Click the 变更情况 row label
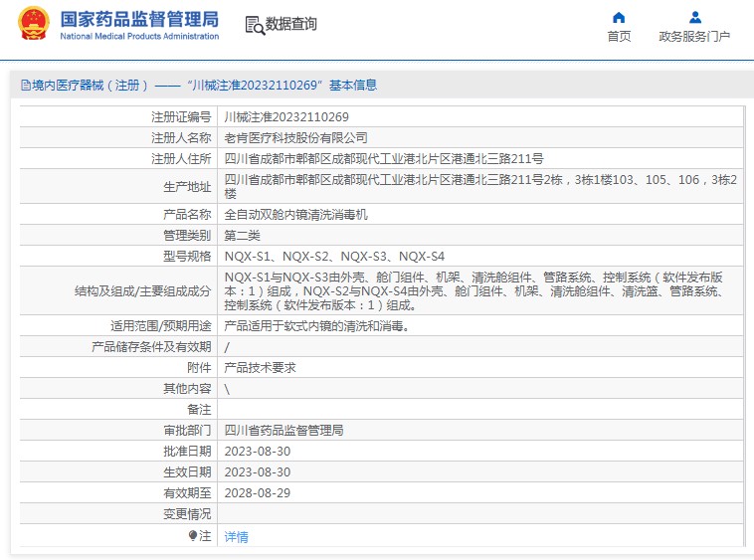 187,514
